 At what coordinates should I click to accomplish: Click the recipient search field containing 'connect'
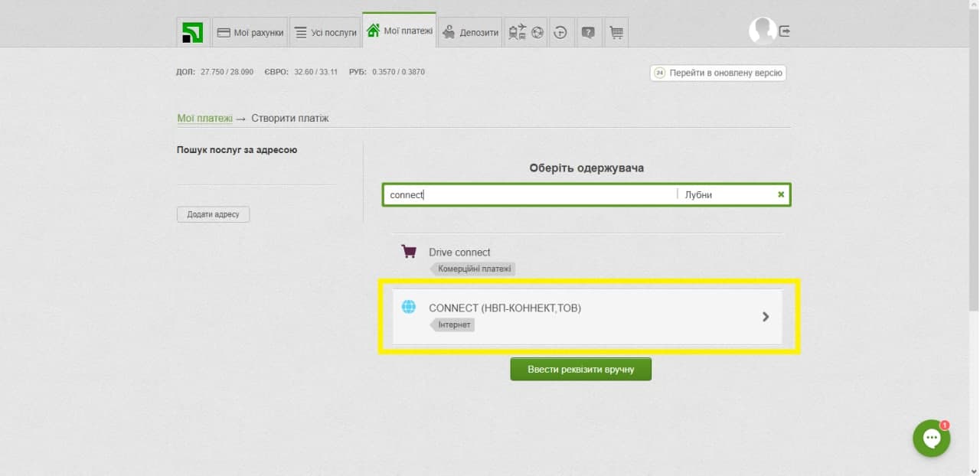tap(530, 194)
